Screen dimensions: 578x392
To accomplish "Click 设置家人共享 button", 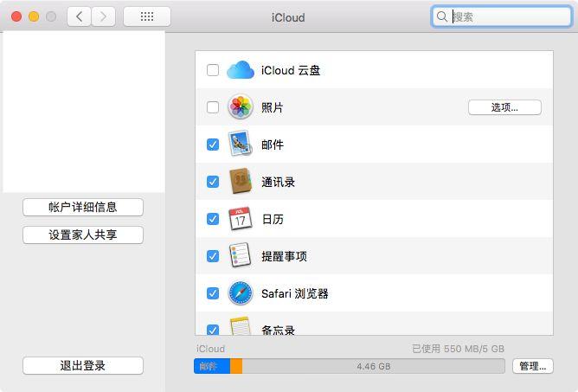I will coord(83,235).
